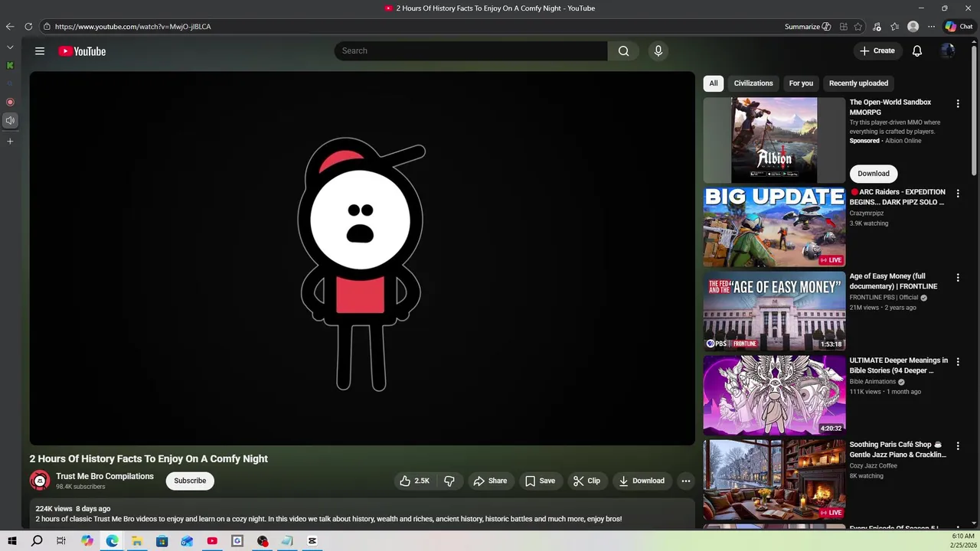Open Microsoft Store from the taskbar
This screenshot has height=551, width=980.
pyautogui.click(x=162, y=541)
